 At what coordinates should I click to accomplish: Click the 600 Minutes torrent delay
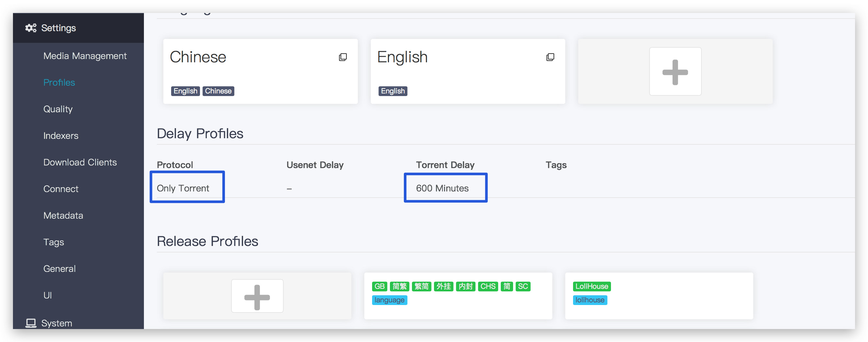tap(442, 188)
